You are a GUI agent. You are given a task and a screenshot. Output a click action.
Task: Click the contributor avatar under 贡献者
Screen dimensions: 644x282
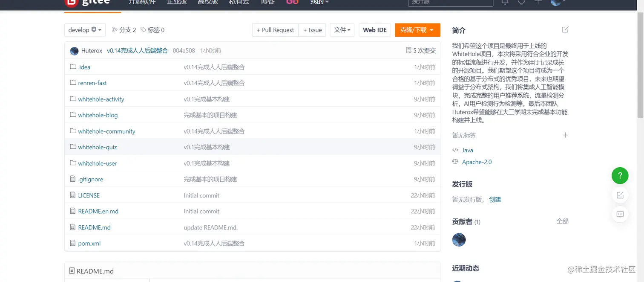[459, 240]
